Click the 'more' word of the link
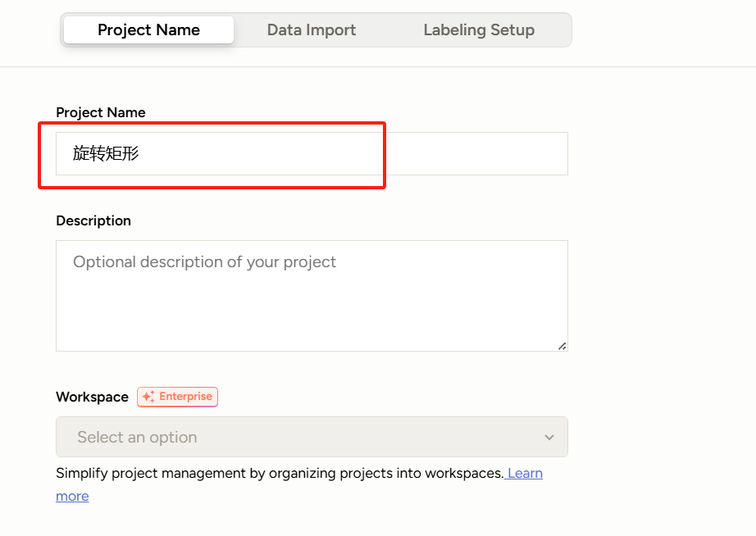The height and width of the screenshot is (536, 756). point(72,496)
